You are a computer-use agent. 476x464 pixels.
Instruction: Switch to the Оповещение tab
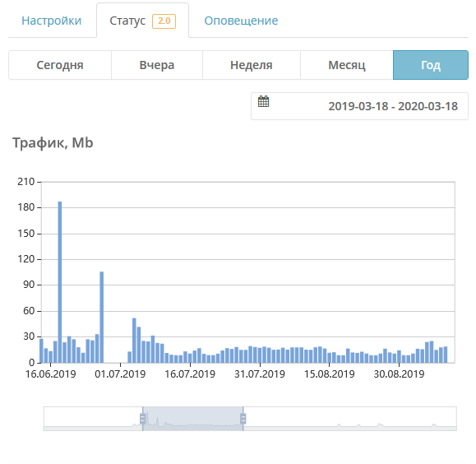(241, 21)
